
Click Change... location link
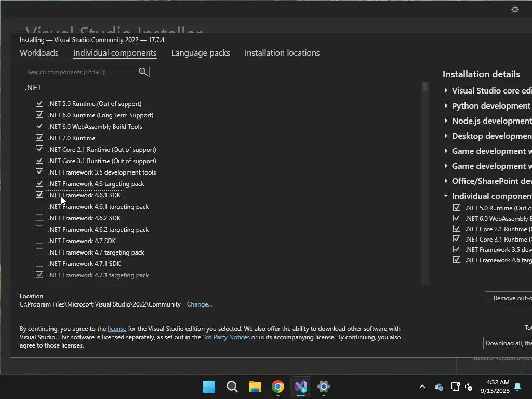199,304
